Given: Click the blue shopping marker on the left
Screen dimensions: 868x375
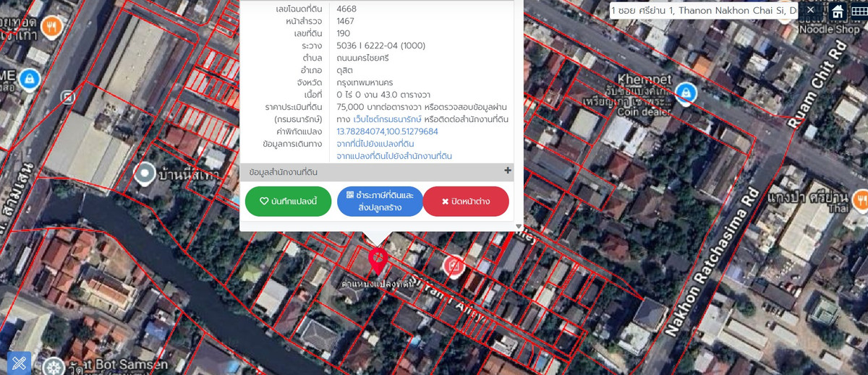Looking at the screenshot, I should coord(28,77).
